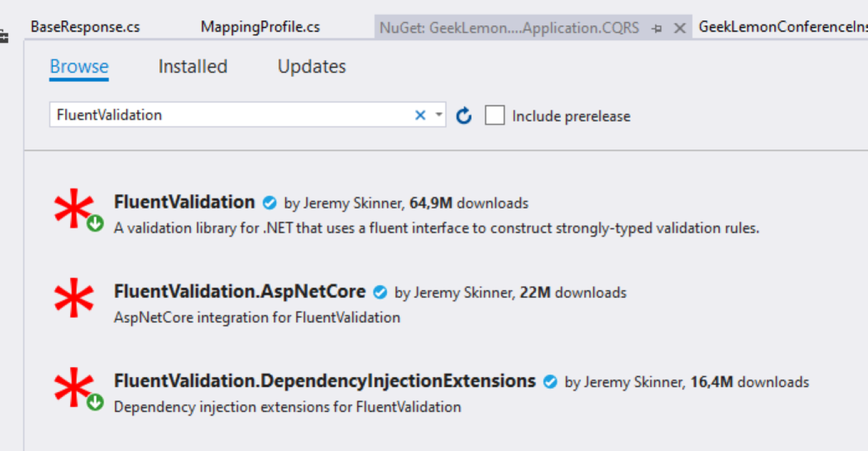Select the FluentValidation.DependencyInjectionExtensions package title

pos(325,381)
